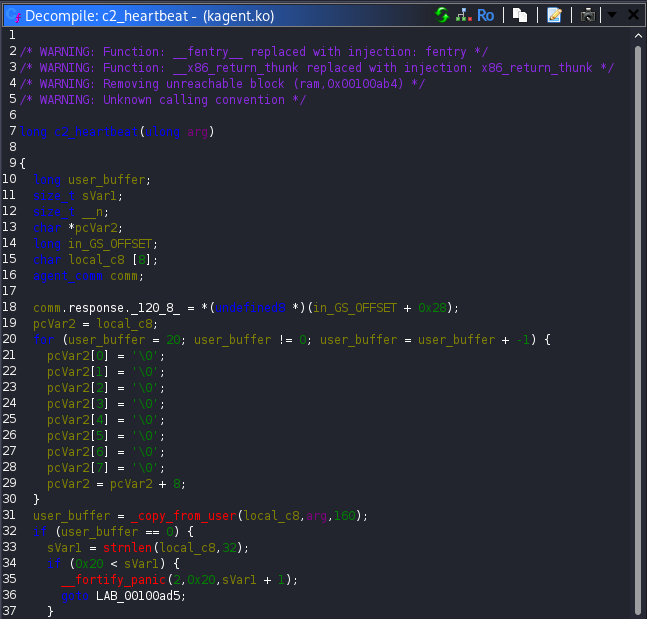Expand the decompiler panel dropdown arrow menu
This screenshot has height=619, width=647.
[x=611, y=15]
